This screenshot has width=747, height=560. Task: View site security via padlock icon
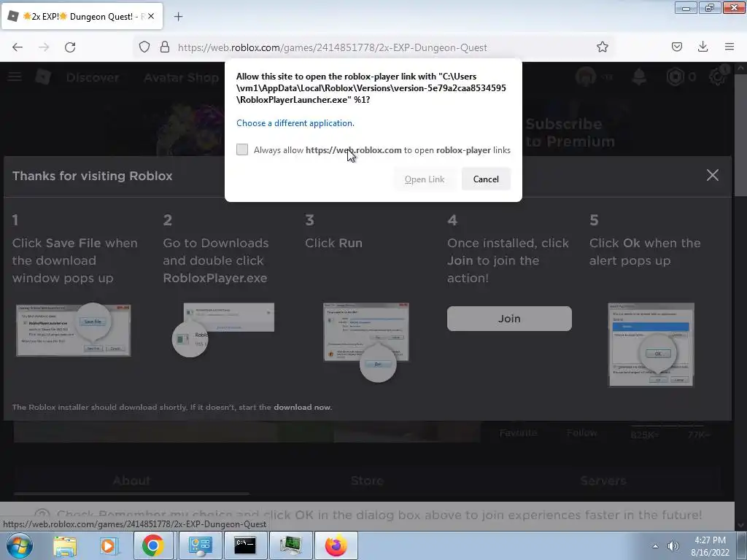tap(165, 47)
